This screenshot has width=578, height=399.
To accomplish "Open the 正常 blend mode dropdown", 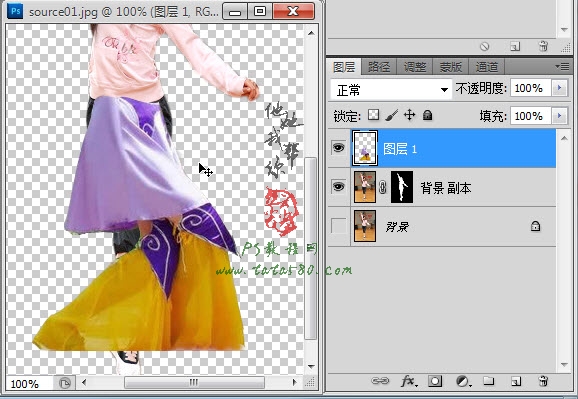I will point(391,89).
